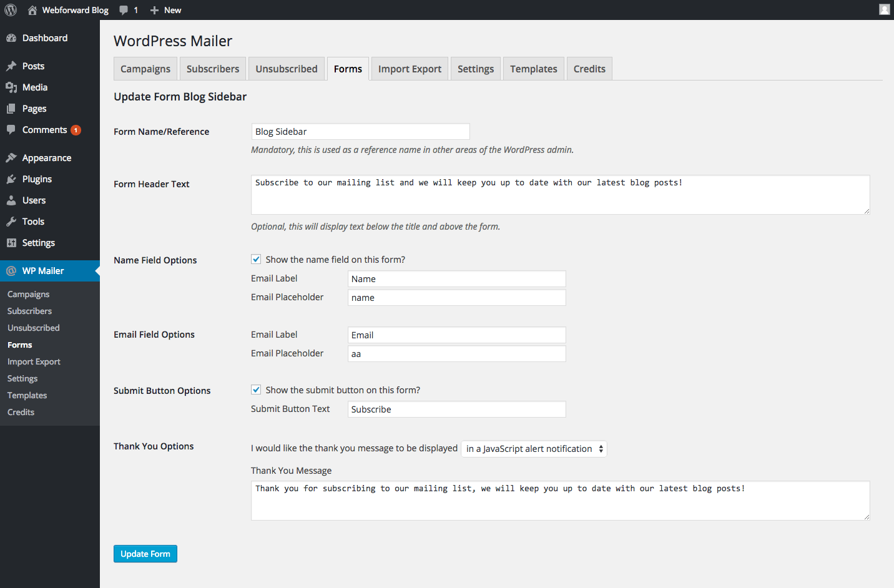The width and height of the screenshot is (894, 588).
Task: Click the Appearance paintbrush icon
Action: pyautogui.click(x=11, y=158)
